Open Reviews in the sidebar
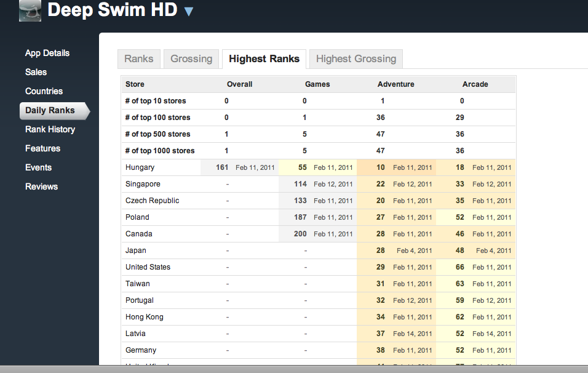Image resolution: width=588 pixels, height=373 pixels. click(x=42, y=187)
